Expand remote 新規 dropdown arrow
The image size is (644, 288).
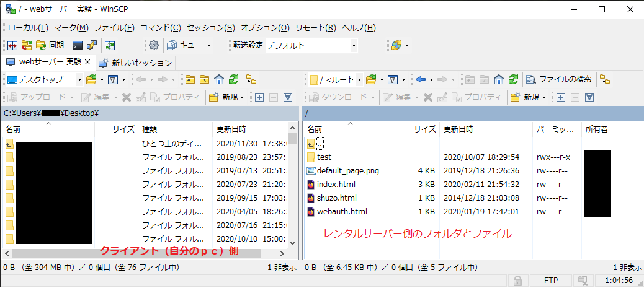coord(543,97)
